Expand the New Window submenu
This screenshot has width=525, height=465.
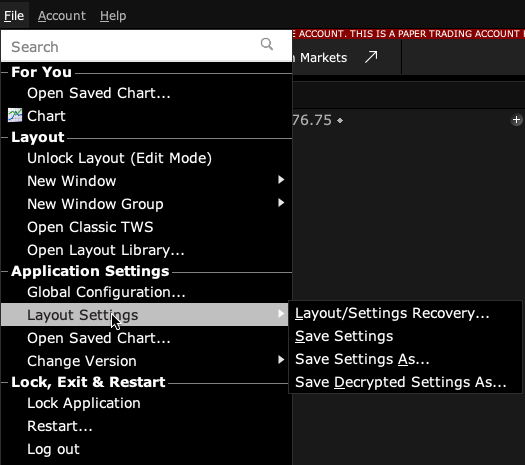point(146,181)
